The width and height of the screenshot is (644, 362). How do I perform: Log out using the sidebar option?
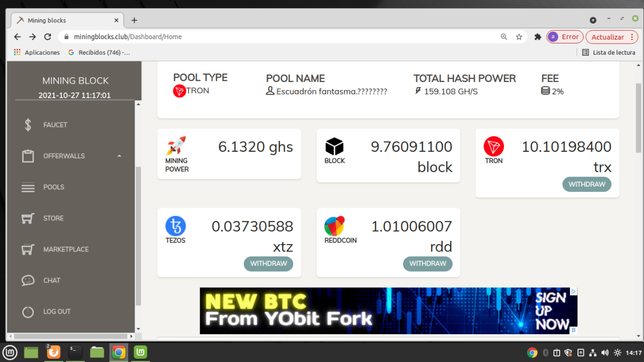[56, 311]
